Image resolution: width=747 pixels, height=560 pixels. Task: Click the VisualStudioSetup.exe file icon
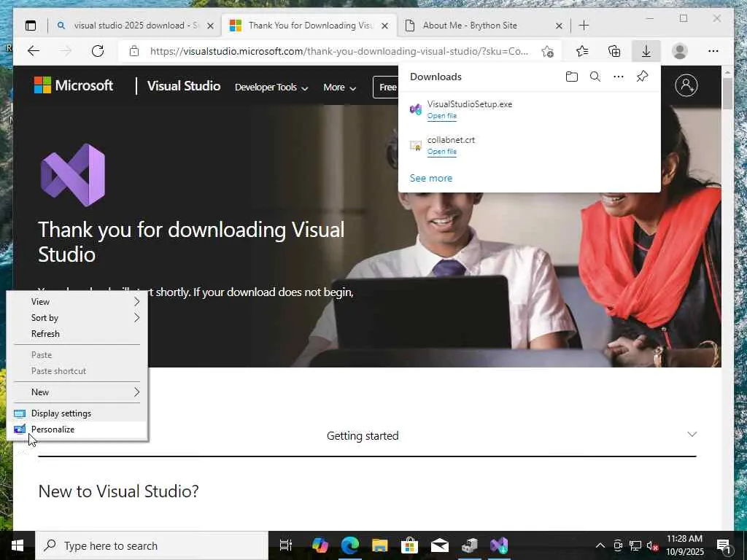coord(416,109)
